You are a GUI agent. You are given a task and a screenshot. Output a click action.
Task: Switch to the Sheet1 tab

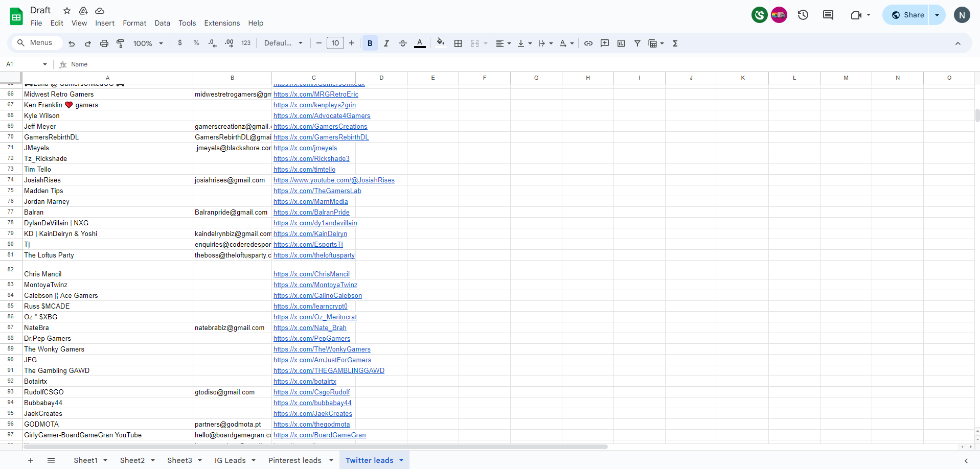[x=85, y=460]
